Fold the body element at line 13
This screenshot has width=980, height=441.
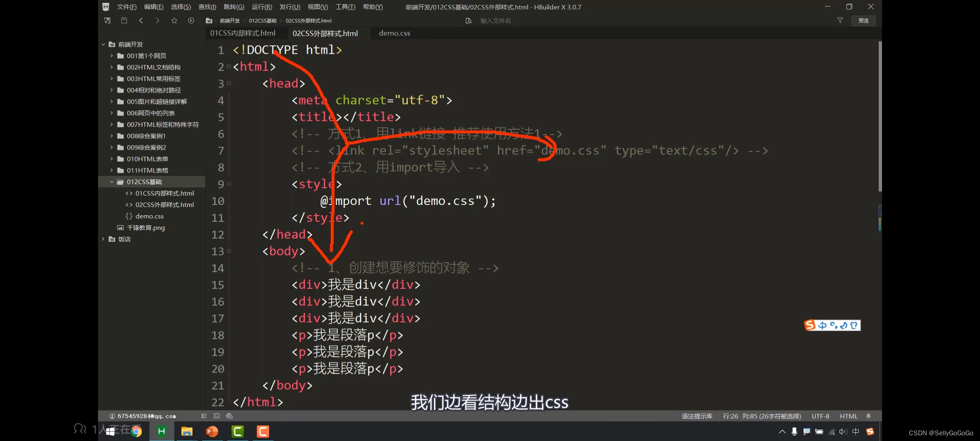pos(229,251)
